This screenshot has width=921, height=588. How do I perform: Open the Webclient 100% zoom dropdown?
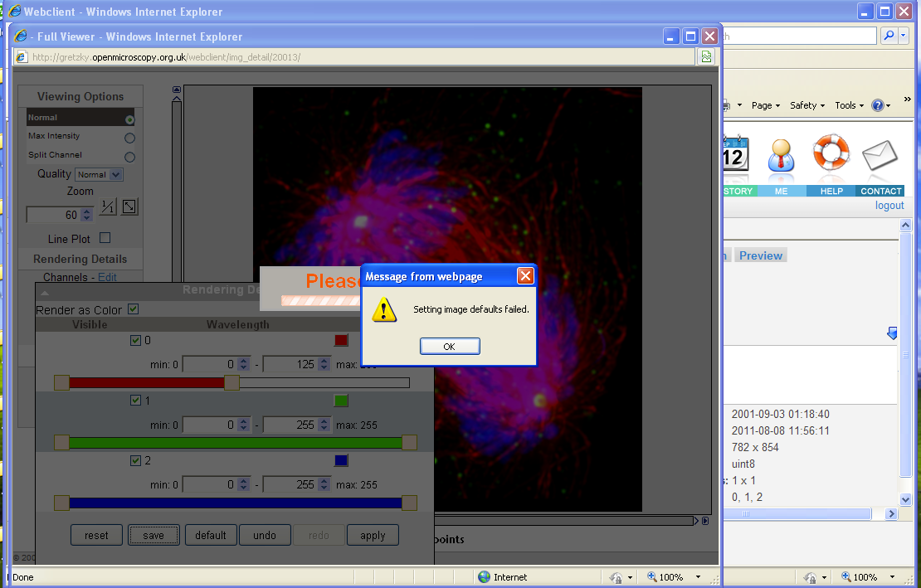(x=892, y=577)
